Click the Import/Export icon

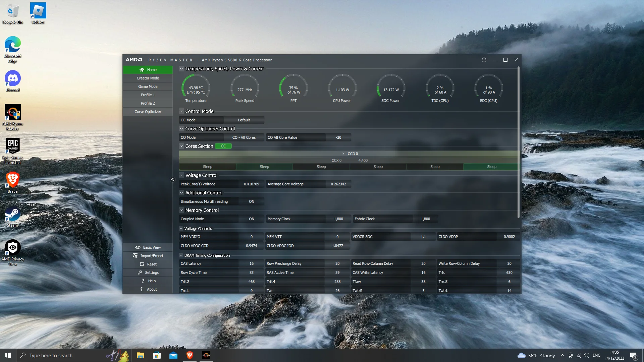135,256
